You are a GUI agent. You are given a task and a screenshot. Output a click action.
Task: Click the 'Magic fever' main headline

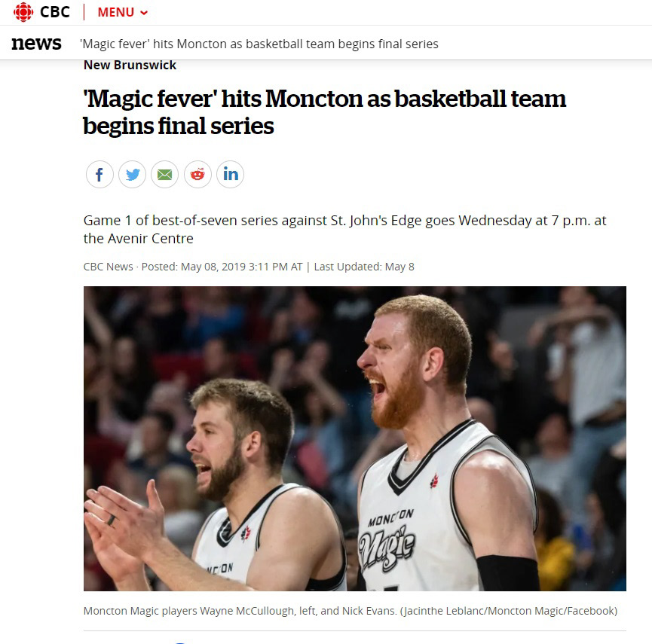324,112
